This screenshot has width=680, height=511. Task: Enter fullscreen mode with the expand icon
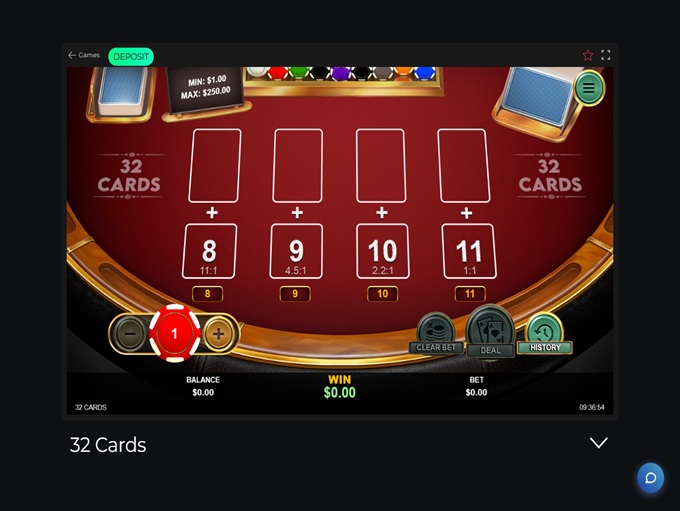[606, 55]
